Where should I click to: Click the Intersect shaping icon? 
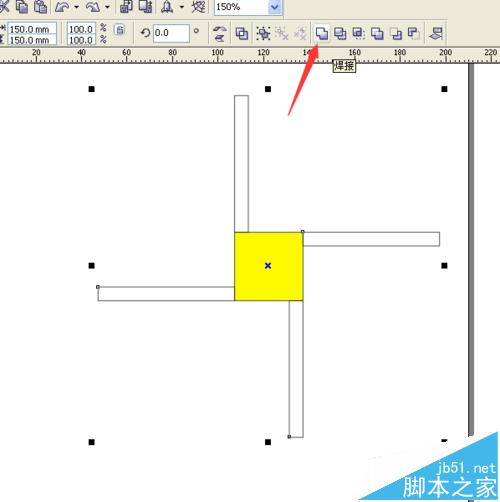pos(359,33)
